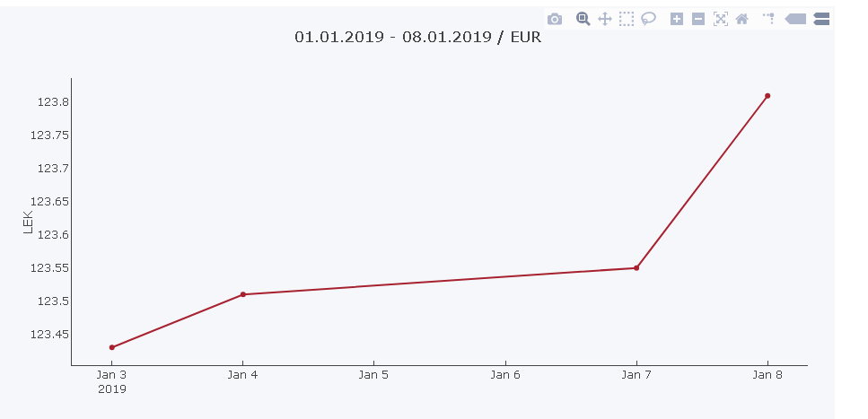Pick the Lasso Select tool

click(648, 19)
